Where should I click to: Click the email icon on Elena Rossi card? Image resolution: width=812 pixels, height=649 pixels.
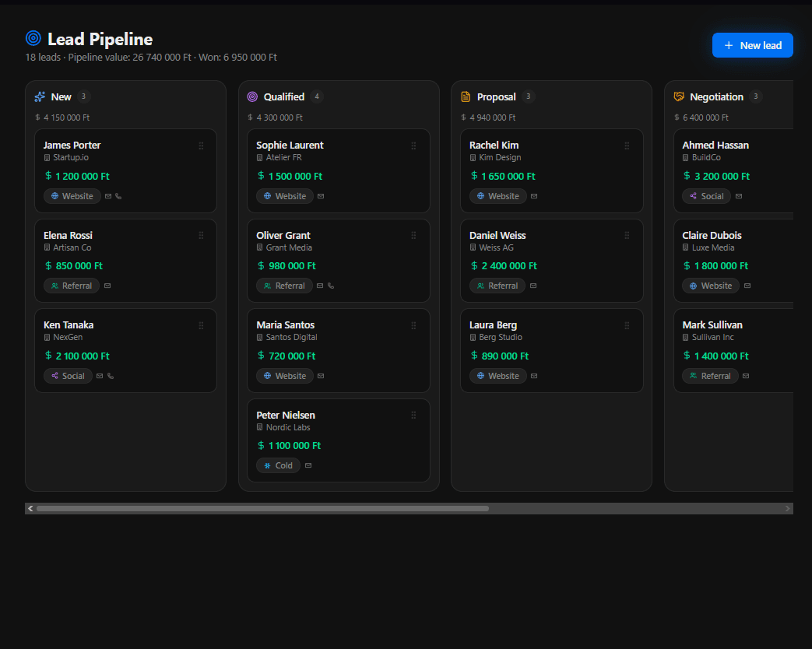point(107,286)
